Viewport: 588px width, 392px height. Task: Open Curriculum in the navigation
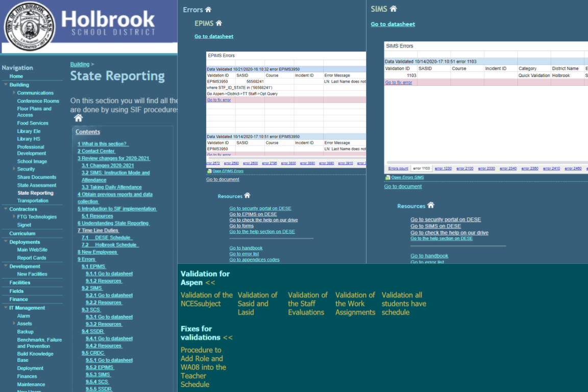[x=22, y=233]
